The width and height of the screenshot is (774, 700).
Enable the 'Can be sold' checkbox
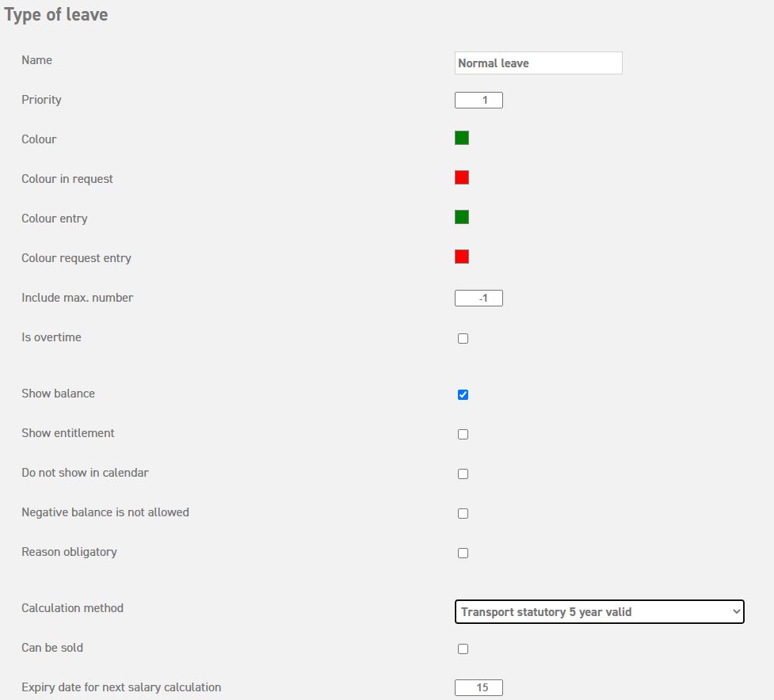(463, 649)
